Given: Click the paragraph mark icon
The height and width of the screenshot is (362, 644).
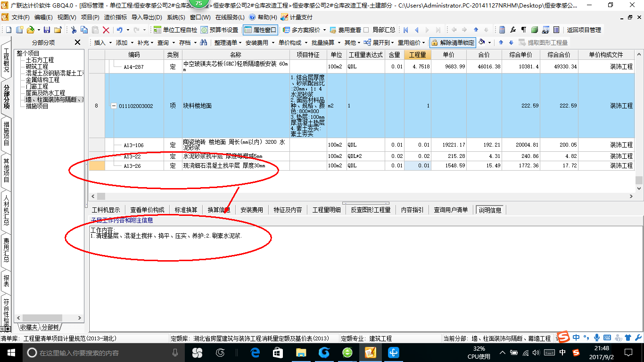Looking at the screenshot, I should point(523,30).
